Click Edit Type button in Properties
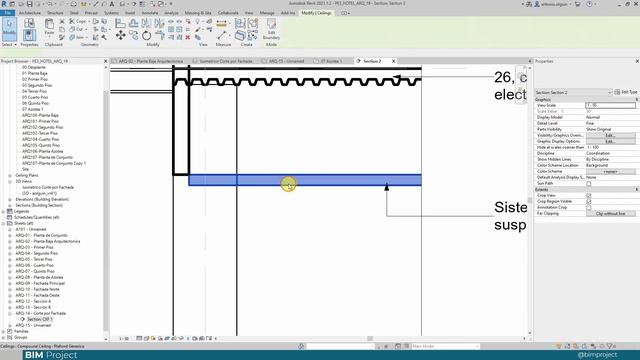Viewport: 640px width, 360px height. point(626,92)
